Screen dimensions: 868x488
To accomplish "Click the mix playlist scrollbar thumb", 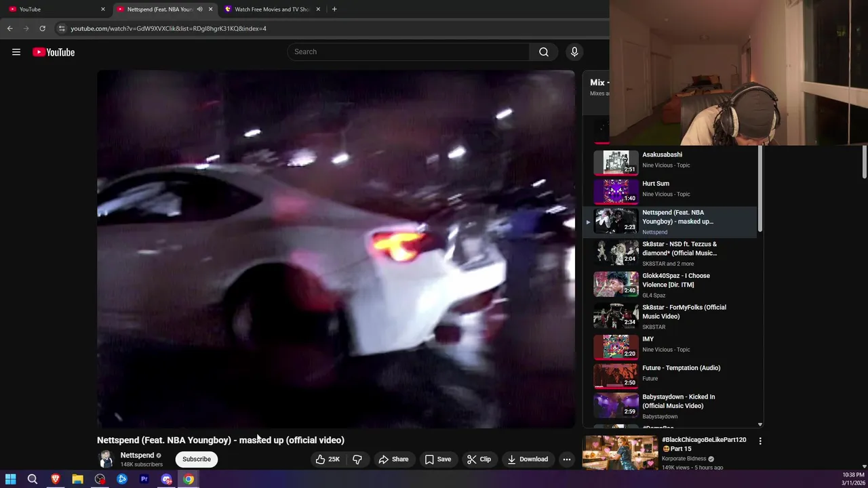I will [x=760, y=190].
